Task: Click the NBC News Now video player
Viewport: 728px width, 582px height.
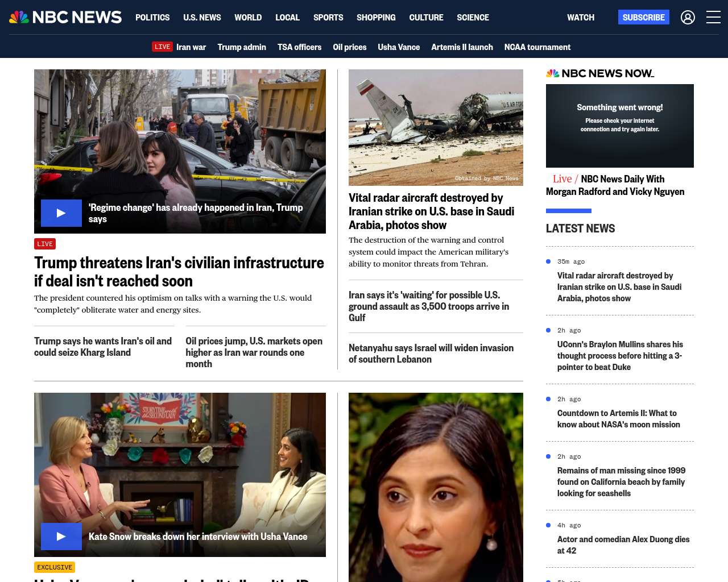Action: [620, 126]
